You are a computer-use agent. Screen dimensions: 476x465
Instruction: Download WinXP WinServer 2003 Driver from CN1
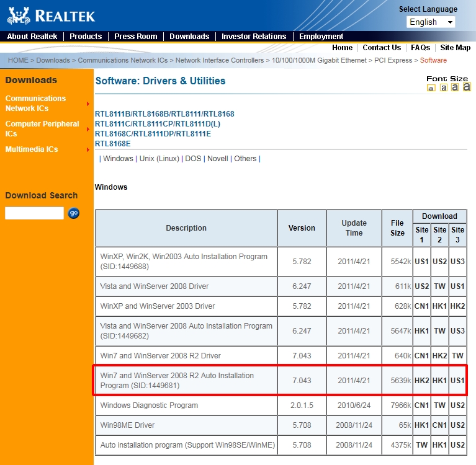point(421,306)
